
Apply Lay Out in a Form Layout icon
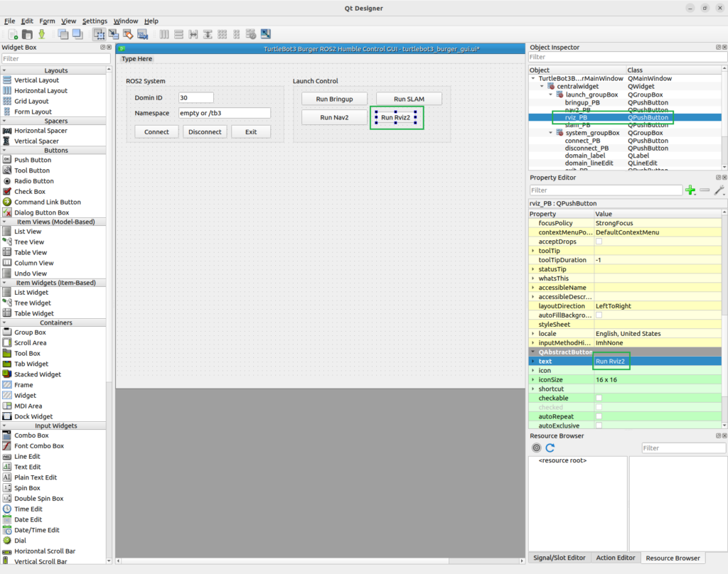(236, 34)
